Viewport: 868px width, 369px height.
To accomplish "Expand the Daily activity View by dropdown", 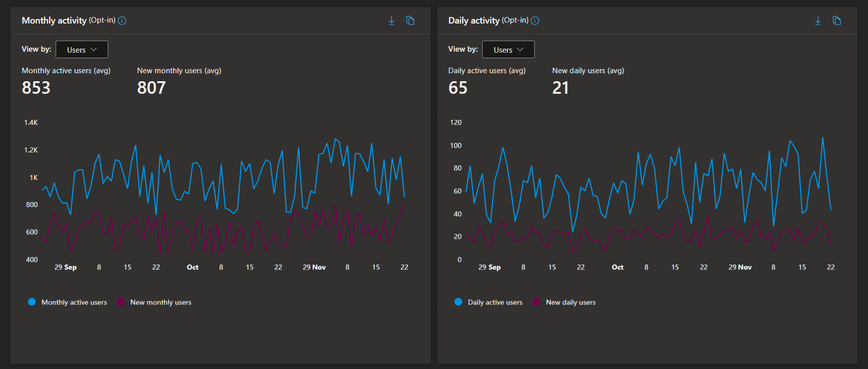I will point(508,50).
